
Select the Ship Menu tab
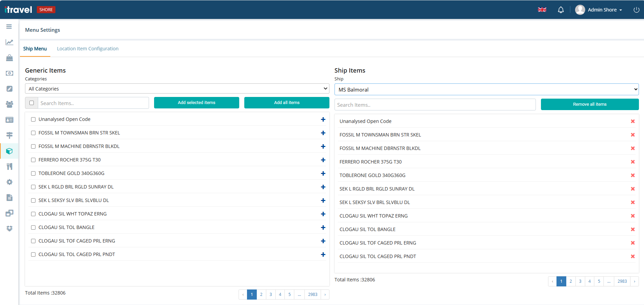pos(35,49)
